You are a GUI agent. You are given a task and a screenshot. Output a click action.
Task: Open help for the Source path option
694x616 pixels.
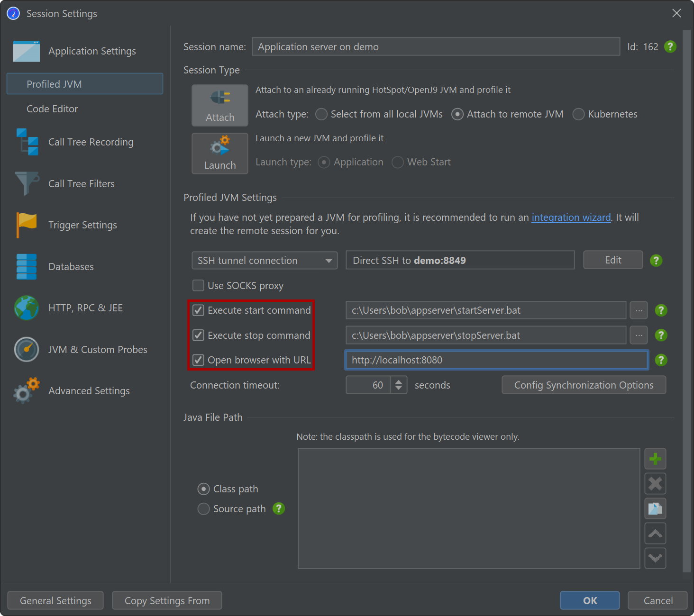279,508
